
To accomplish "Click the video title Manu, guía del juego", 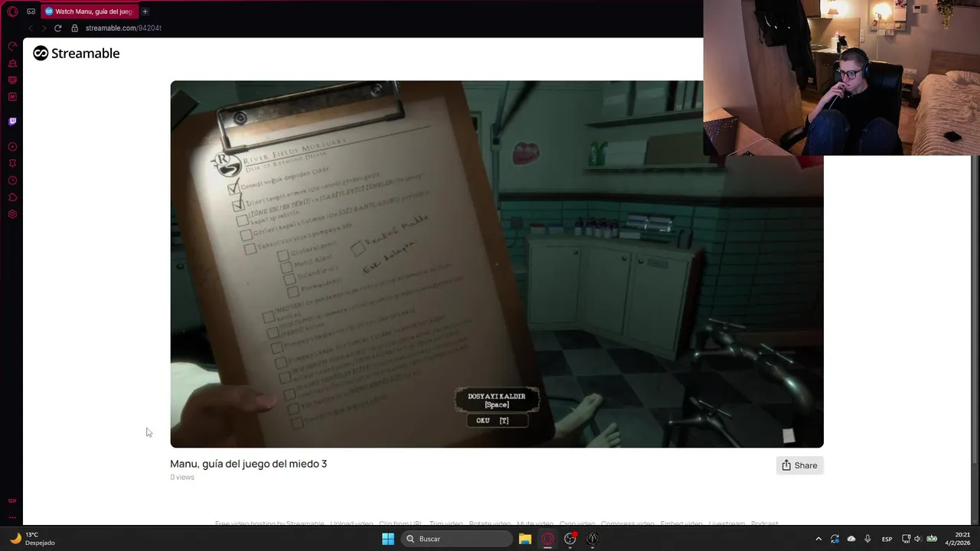I will coord(248,464).
